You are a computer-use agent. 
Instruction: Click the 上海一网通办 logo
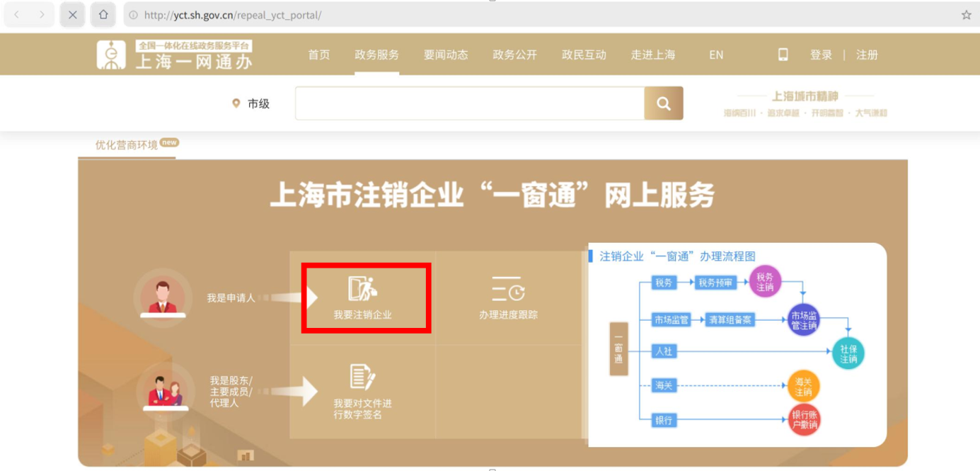(175, 55)
